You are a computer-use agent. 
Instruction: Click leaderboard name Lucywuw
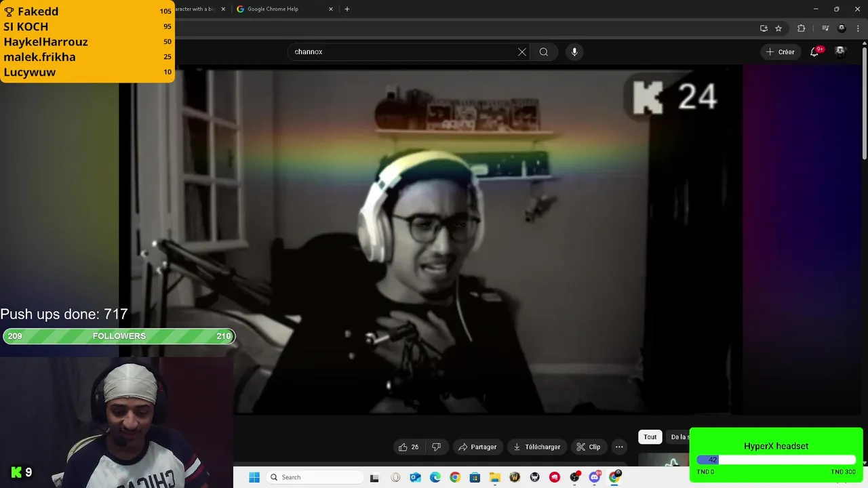pyautogui.click(x=30, y=72)
